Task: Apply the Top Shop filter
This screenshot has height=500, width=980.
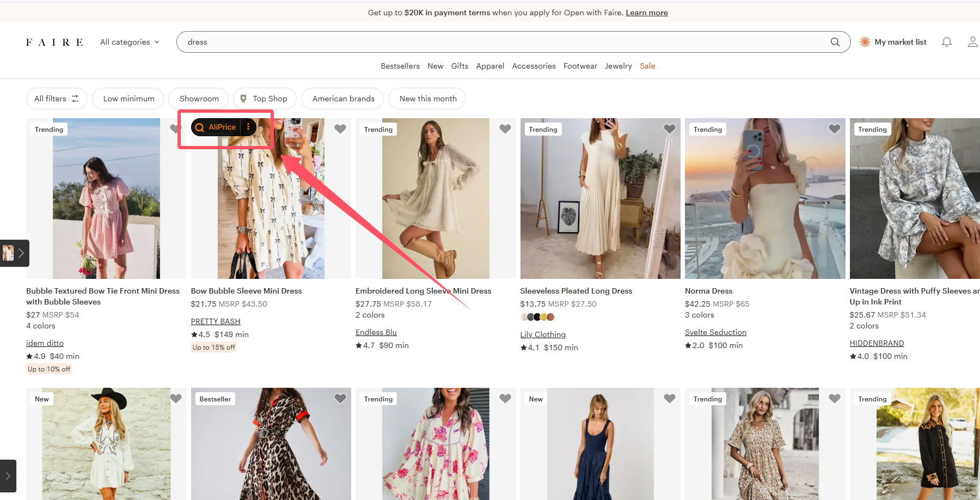Action: click(x=265, y=99)
